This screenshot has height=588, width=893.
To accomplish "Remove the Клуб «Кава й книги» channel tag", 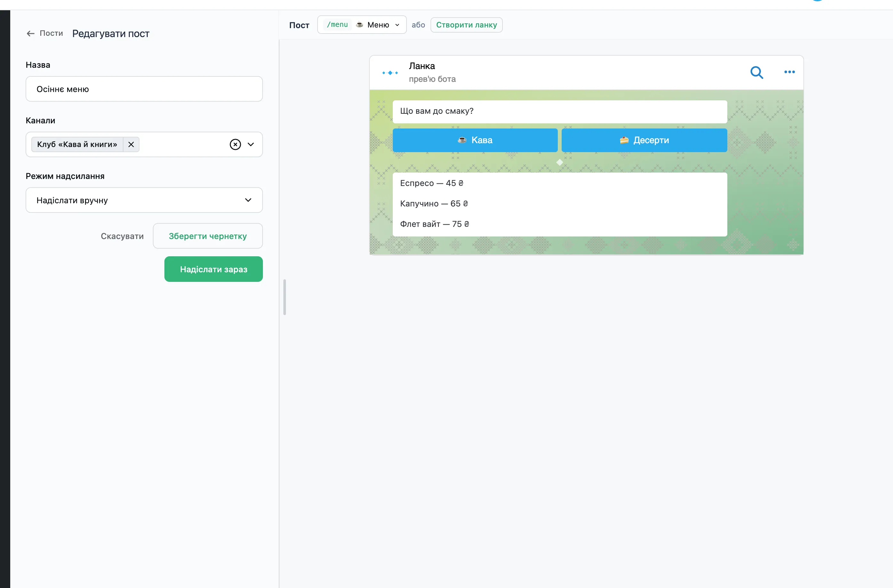I will 131,144.
